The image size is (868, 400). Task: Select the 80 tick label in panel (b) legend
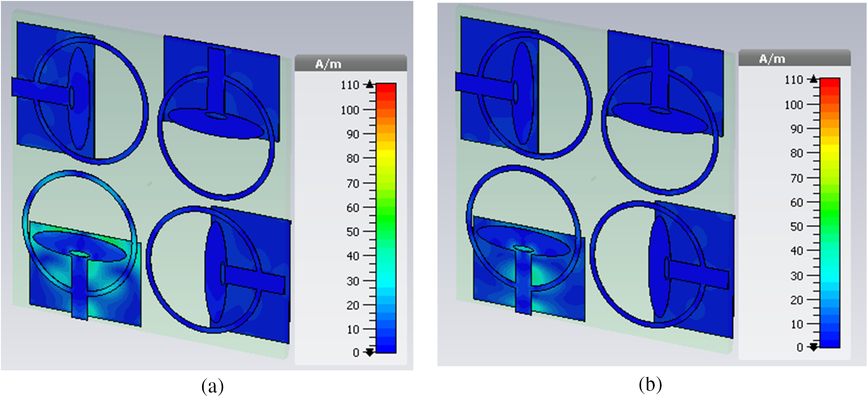click(x=796, y=154)
